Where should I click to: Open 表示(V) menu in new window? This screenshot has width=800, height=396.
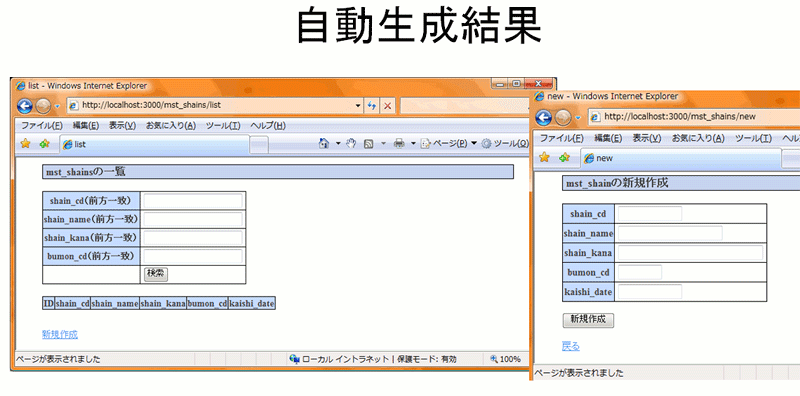(x=647, y=138)
